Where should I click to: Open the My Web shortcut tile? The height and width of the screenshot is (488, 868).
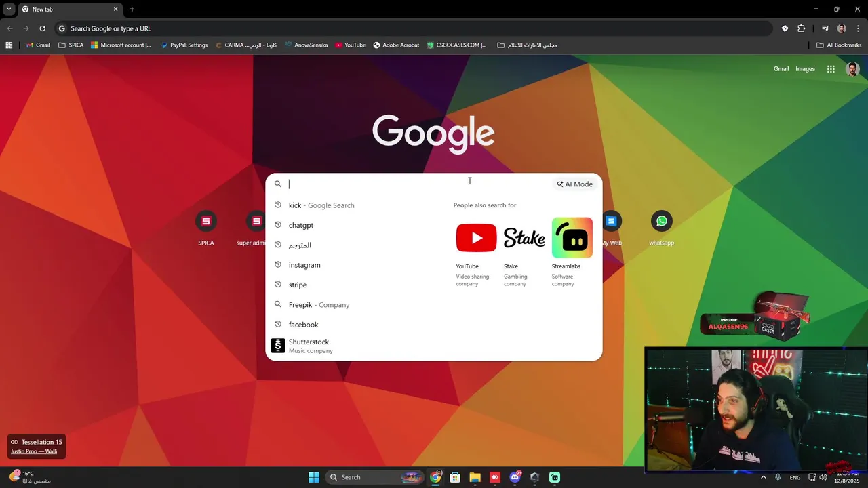pos(612,229)
